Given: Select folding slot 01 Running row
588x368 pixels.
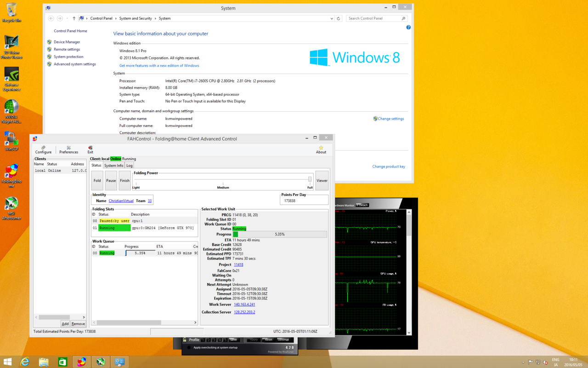Looking at the screenshot, I should (x=145, y=228).
